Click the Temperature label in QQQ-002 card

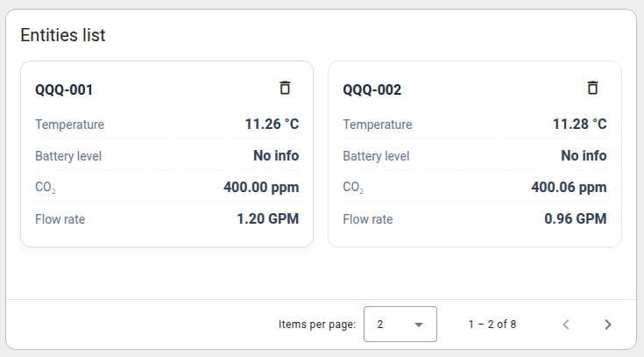(x=377, y=125)
